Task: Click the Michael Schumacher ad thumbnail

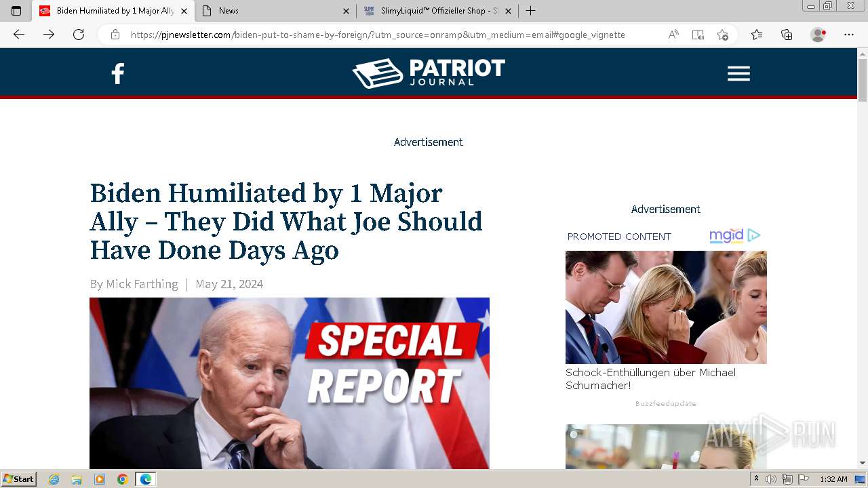Action: pos(666,307)
